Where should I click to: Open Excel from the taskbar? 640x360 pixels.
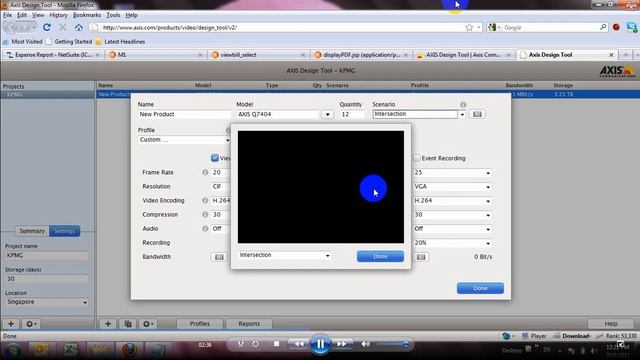[71, 350]
